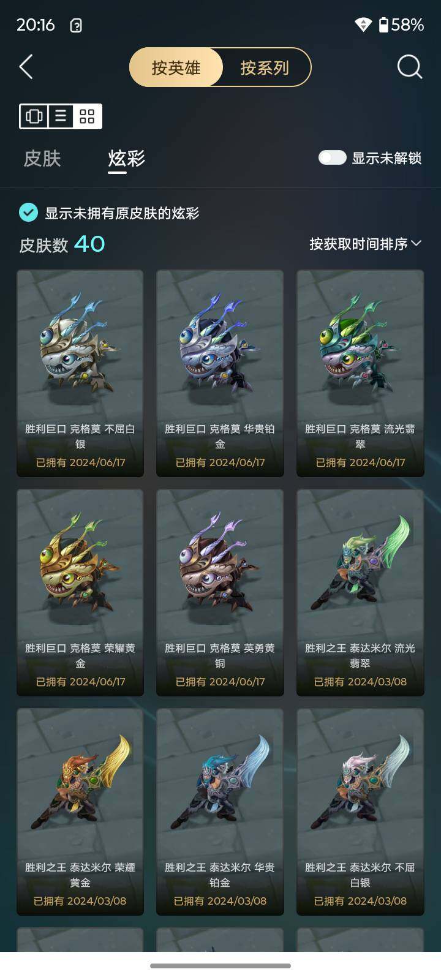Uncheck 显示未拥有原皮肤的炫彩 checkbox
441x980 pixels.
pos(28,213)
